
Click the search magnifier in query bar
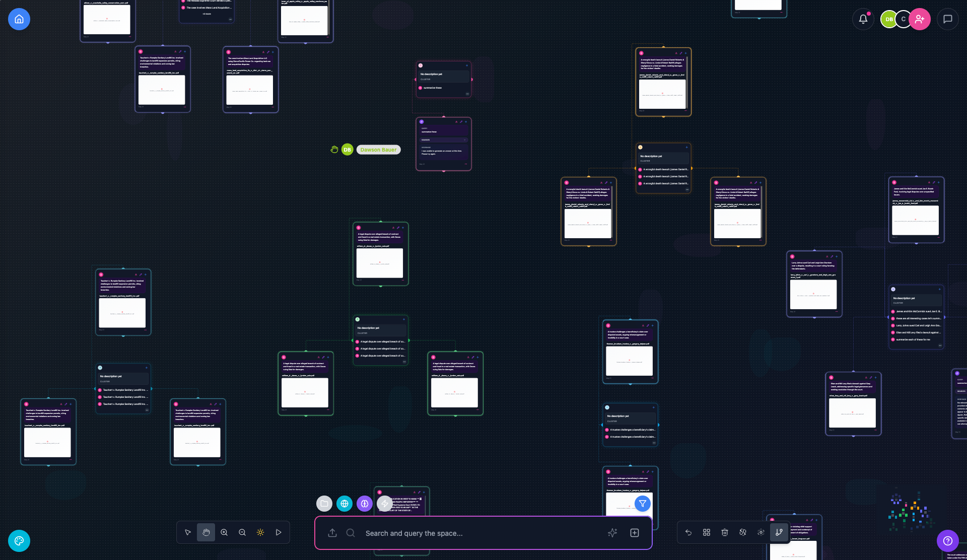point(351,533)
